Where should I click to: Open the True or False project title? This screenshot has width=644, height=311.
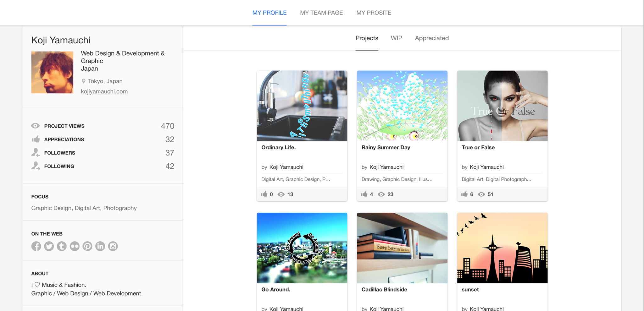click(478, 147)
